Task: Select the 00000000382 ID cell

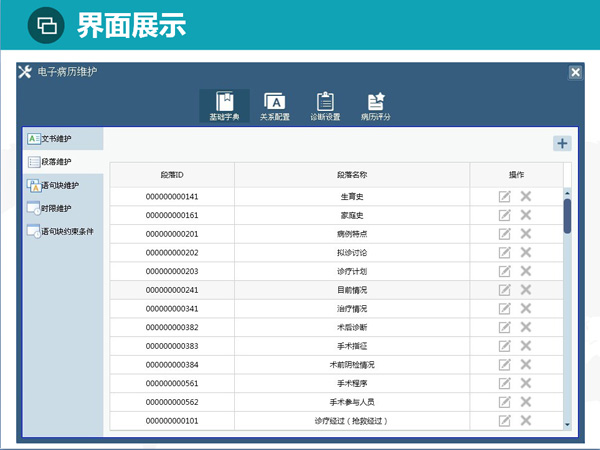Action: [x=172, y=327]
